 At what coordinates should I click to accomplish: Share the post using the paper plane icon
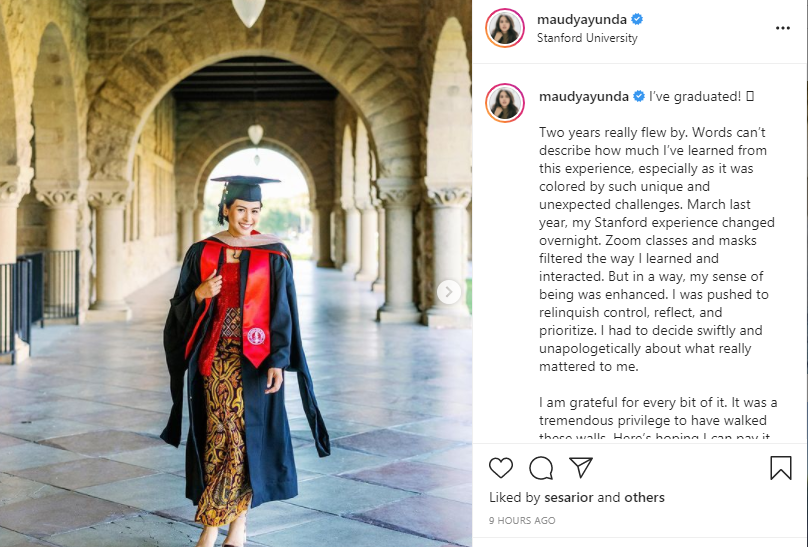(581, 468)
